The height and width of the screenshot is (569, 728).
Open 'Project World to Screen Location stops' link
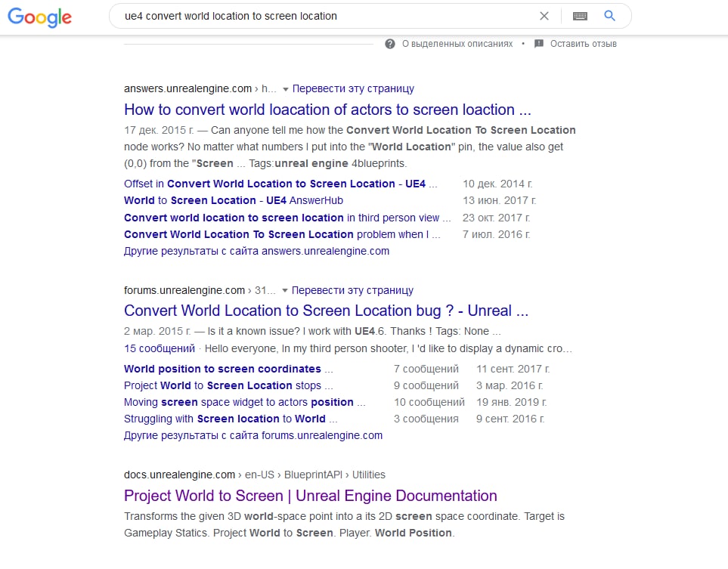[x=228, y=385]
